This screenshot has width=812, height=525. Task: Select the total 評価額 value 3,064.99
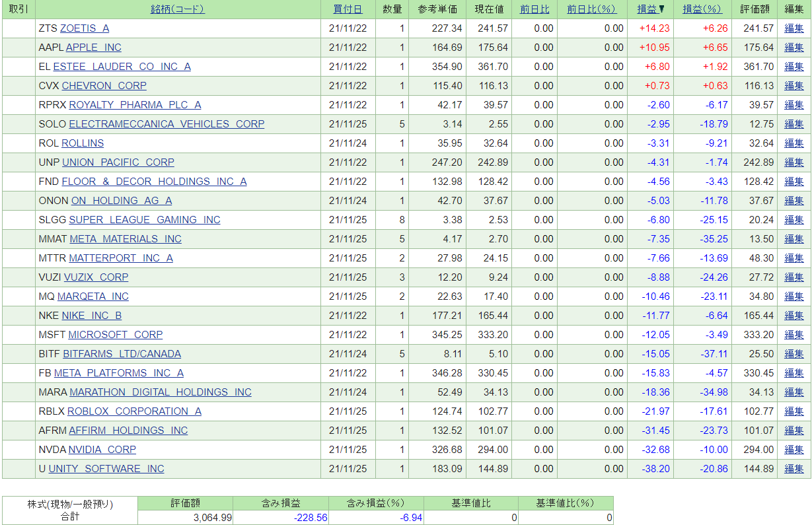point(213,518)
